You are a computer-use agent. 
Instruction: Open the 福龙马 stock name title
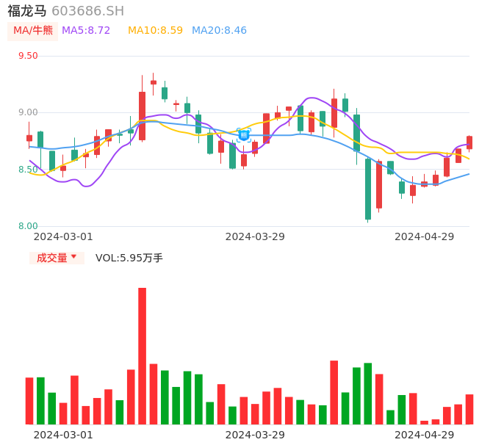point(27,11)
